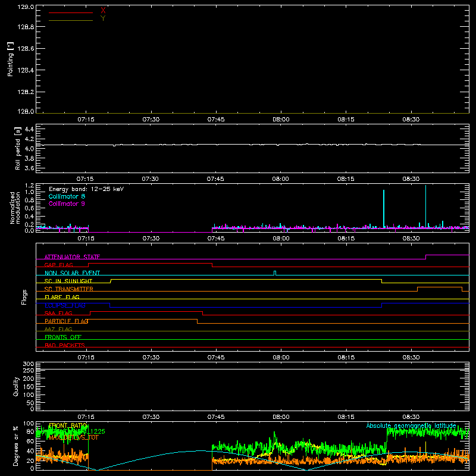Image resolution: width=476 pixels, height=476 pixels.
Task: Click the cyan modulation spike before 08:30
Action: pos(384,209)
